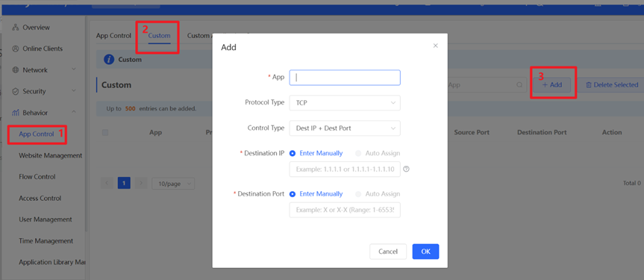Click the Security shield icon
This screenshot has height=280, width=644.
[16, 91]
